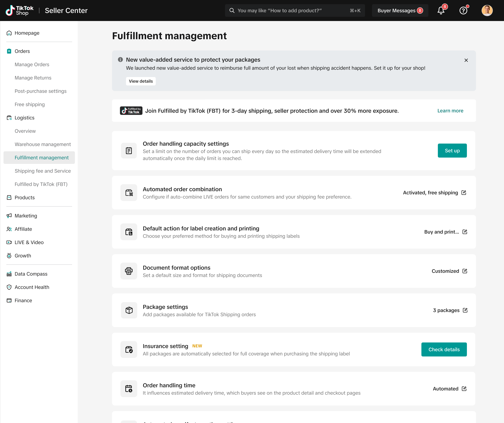
Task: Dismiss the value-added service banner
Action: coord(466,60)
